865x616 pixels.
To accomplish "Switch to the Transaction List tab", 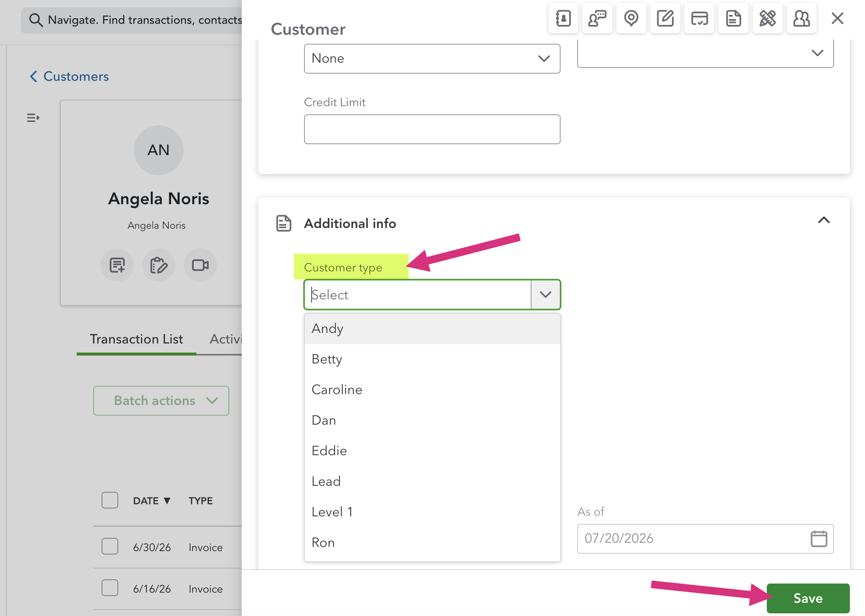I will coord(136,339).
